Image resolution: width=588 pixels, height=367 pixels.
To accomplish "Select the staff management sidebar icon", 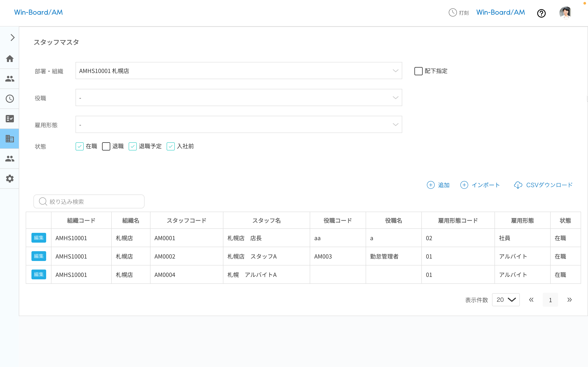I will tap(10, 78).
